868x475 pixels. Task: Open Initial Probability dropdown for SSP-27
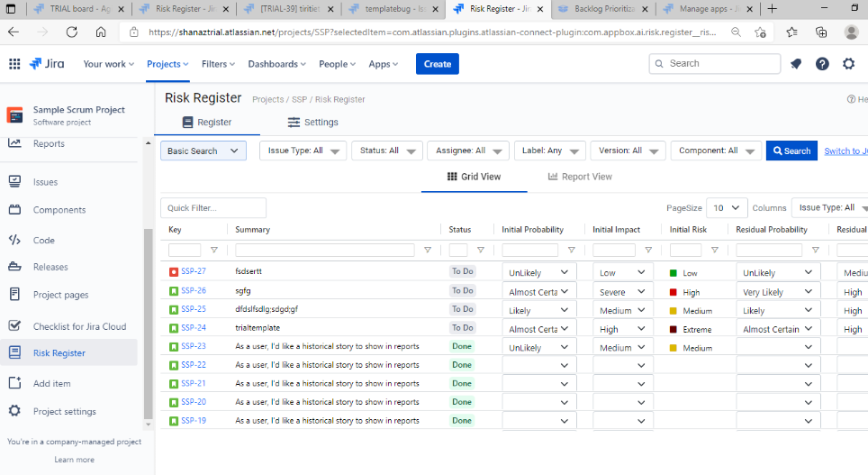coord(538,272)
